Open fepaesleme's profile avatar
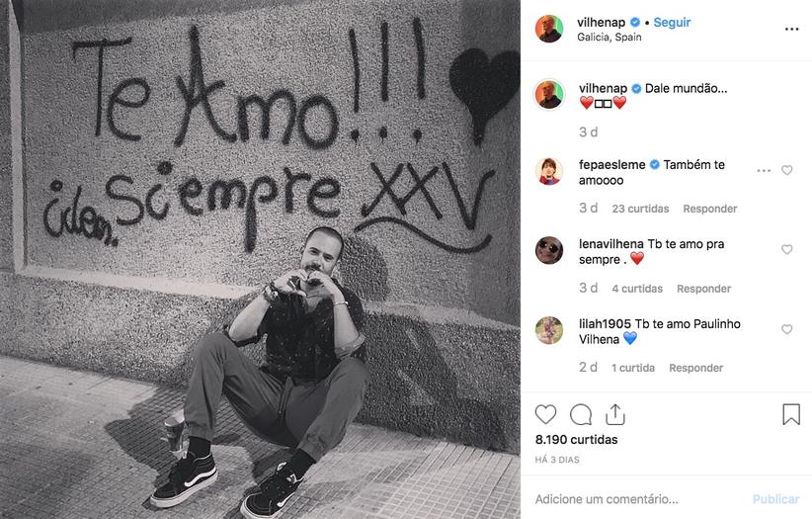The image size is (812, 519). [549, 171]
